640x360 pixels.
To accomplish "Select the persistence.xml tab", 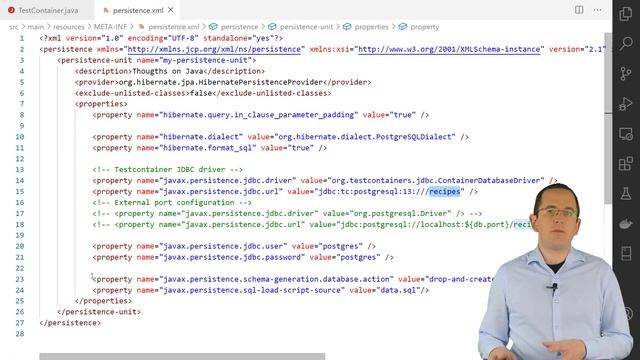I will 138,10.
